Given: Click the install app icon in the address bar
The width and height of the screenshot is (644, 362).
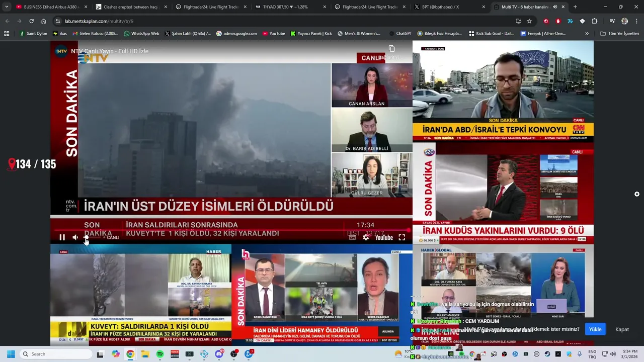Looking at the screenshot, I should point(518,21).
